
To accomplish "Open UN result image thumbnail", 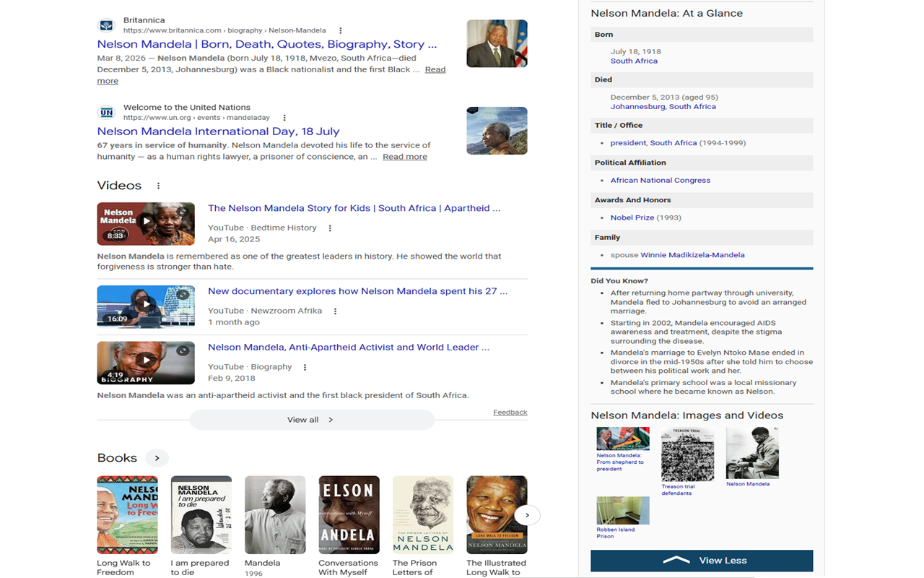I will 497,131.
